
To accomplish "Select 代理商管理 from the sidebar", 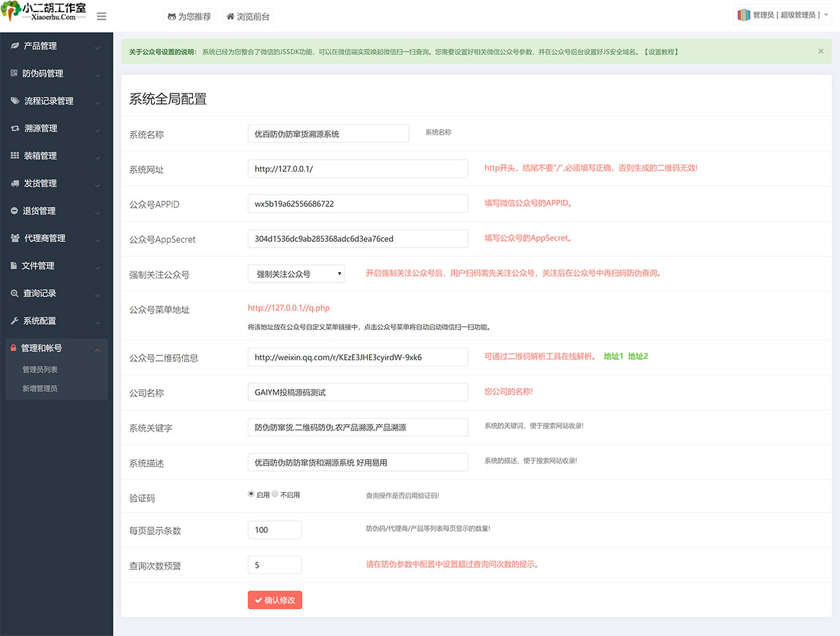I will click(45, 238).
